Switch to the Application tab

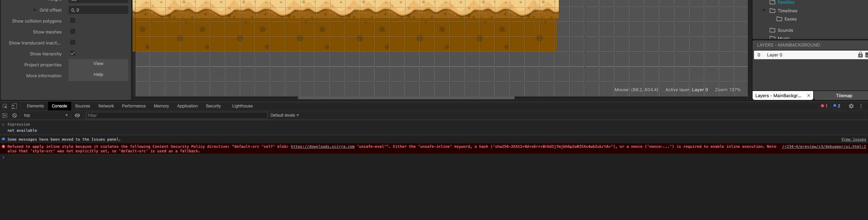pyautogui.click(x=187, y=106)
